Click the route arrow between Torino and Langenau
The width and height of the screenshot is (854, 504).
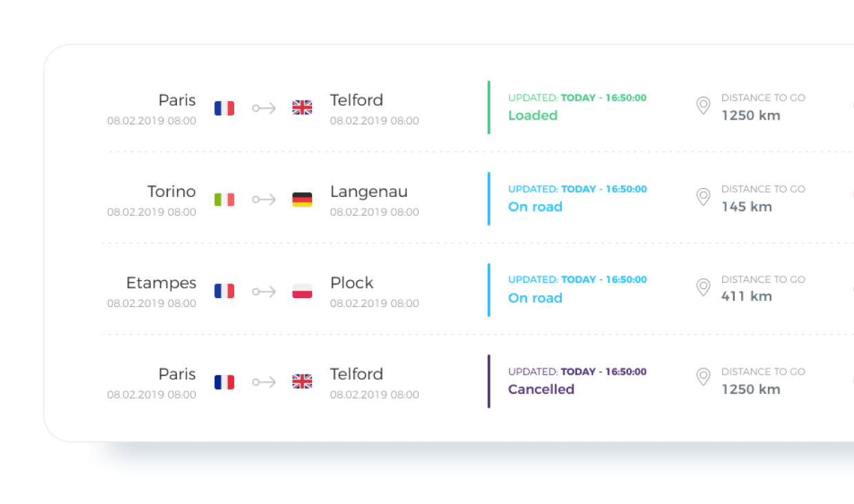264,200
